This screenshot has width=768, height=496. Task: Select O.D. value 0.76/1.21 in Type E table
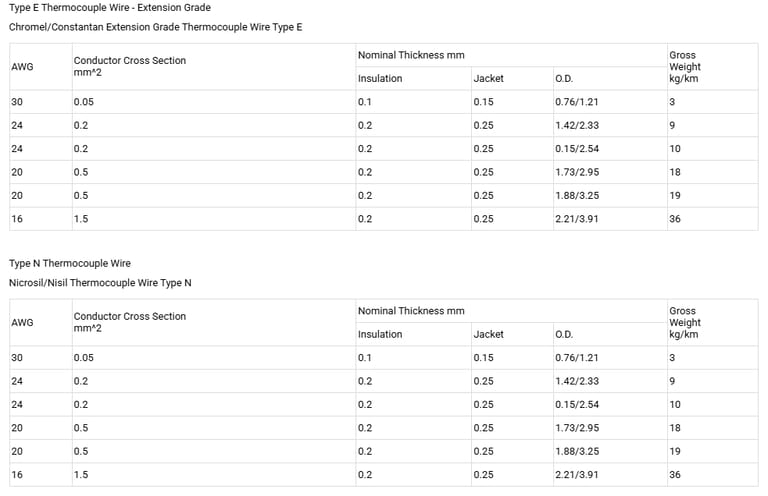pyautogui.click(x=577, y=102)
